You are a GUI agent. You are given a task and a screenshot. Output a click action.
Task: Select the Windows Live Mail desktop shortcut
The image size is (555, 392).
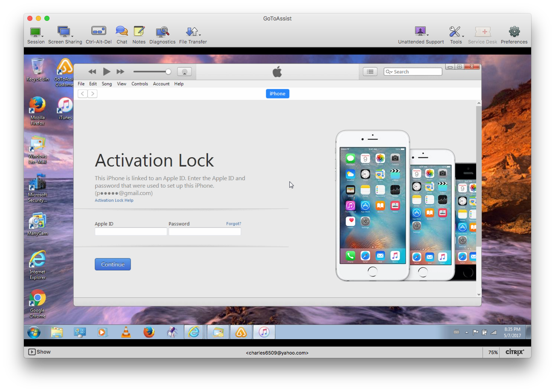tap(38, 150)
